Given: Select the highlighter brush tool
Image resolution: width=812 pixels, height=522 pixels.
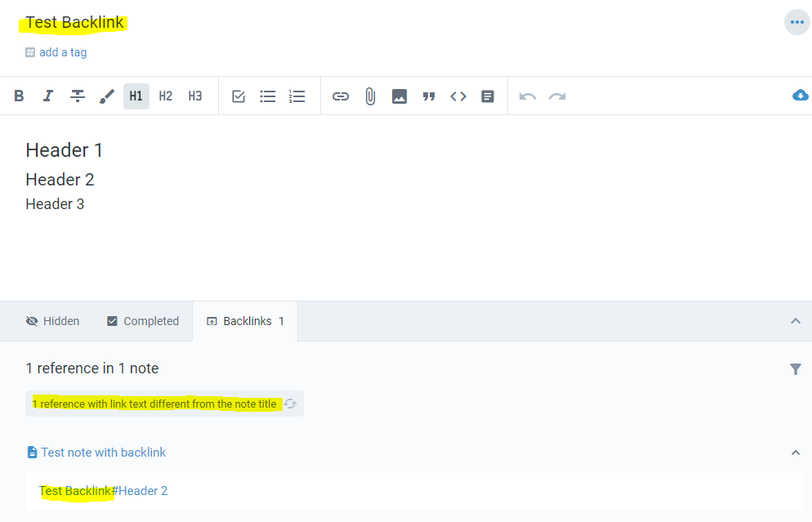Looking at the screenshot, I should pyautogui.click(x=107, y=96).
